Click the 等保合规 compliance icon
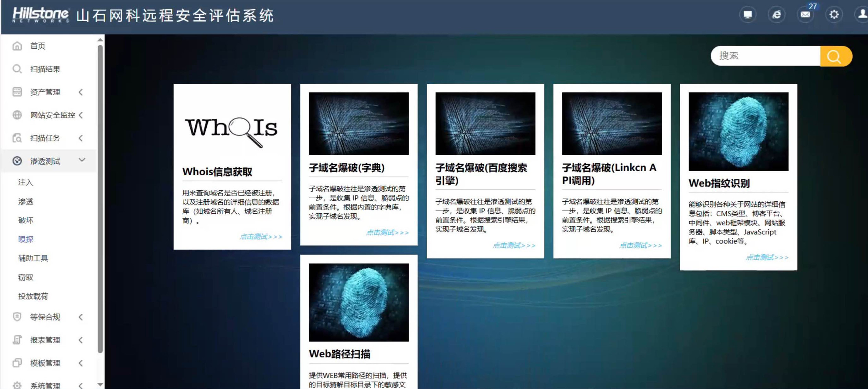The height and width of the screenshot is (389, 868). pyautogui.click(x=17, y=317)
